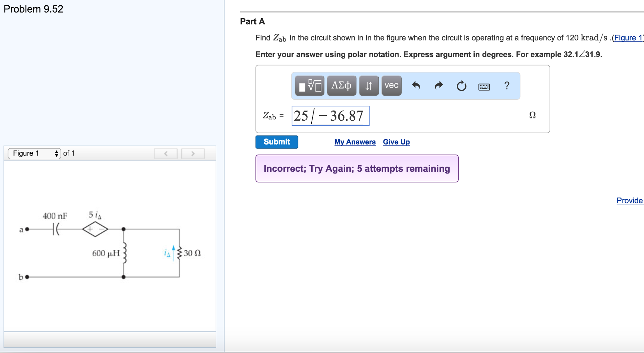Click the Incorrect; Try Again message box
This screenshot has height=353, width=644.
click(357, 168)
